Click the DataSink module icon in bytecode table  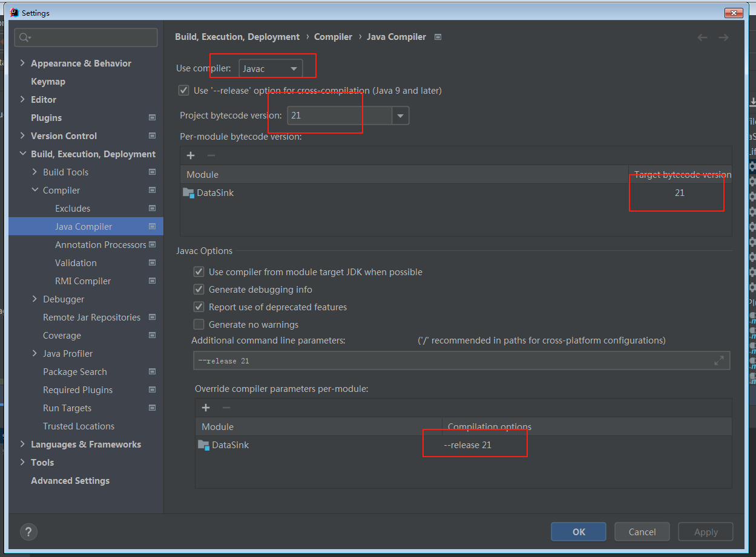(188, 193)
